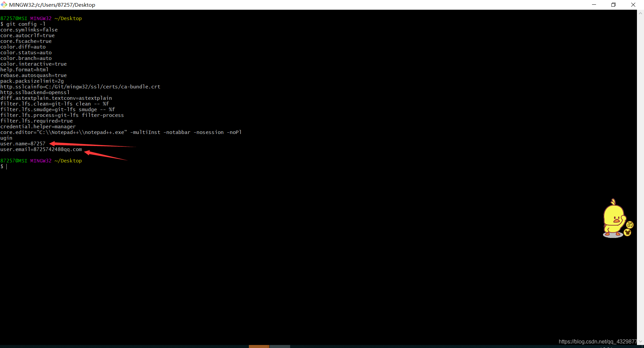Click the 'core.editor' Notepad++ line

coord(121,132)
